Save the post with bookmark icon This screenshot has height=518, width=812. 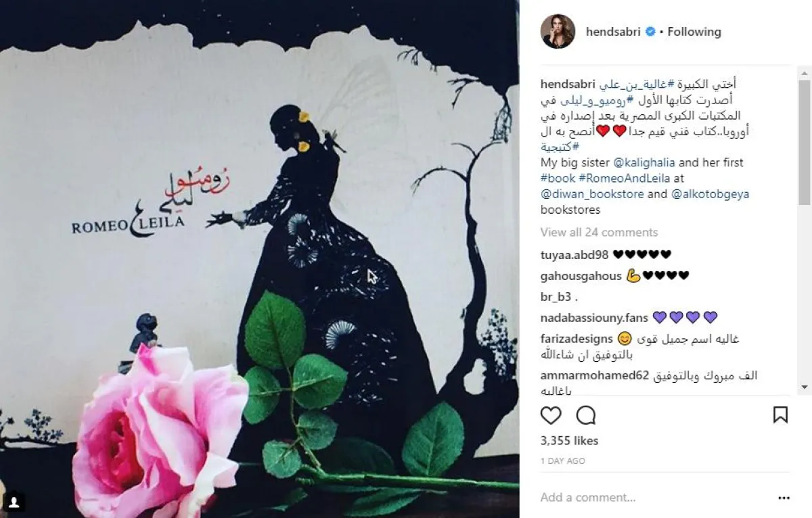(x=780, y=415)
